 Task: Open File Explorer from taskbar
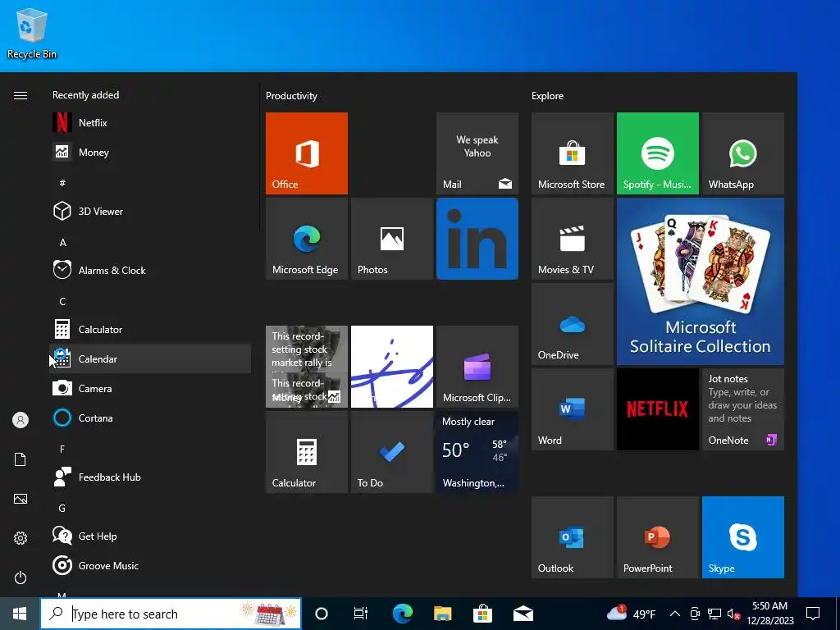[x=442, y=614]
